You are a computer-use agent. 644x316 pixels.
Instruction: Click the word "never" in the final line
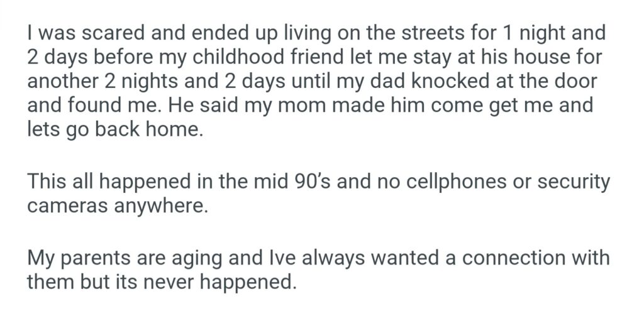(180, 281)
